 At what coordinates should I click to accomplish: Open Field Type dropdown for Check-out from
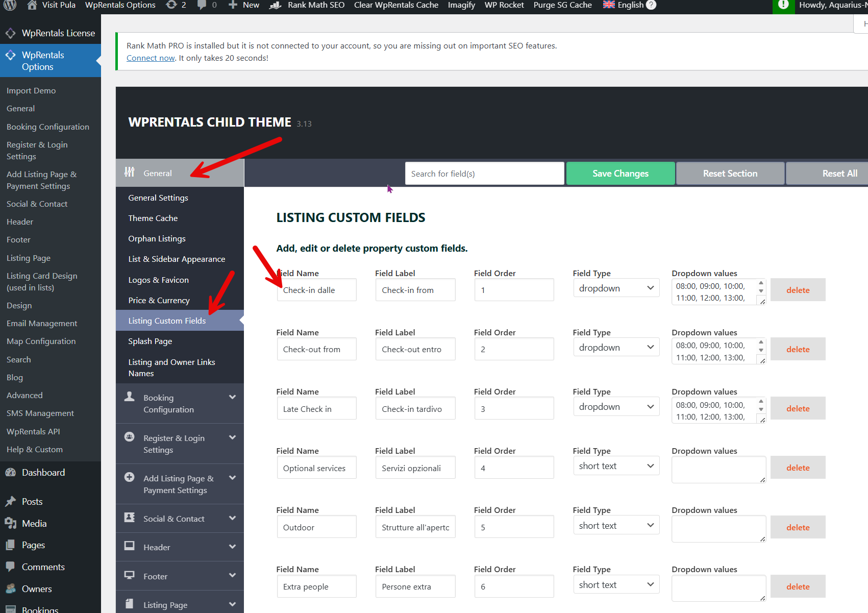tap(616, 348)
